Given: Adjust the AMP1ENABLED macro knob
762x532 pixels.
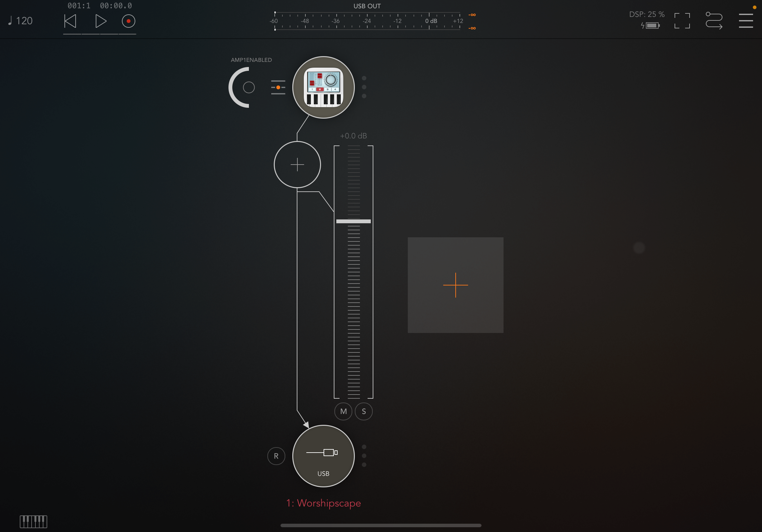Looking at the screenshot, I should [x=248, y=88].
